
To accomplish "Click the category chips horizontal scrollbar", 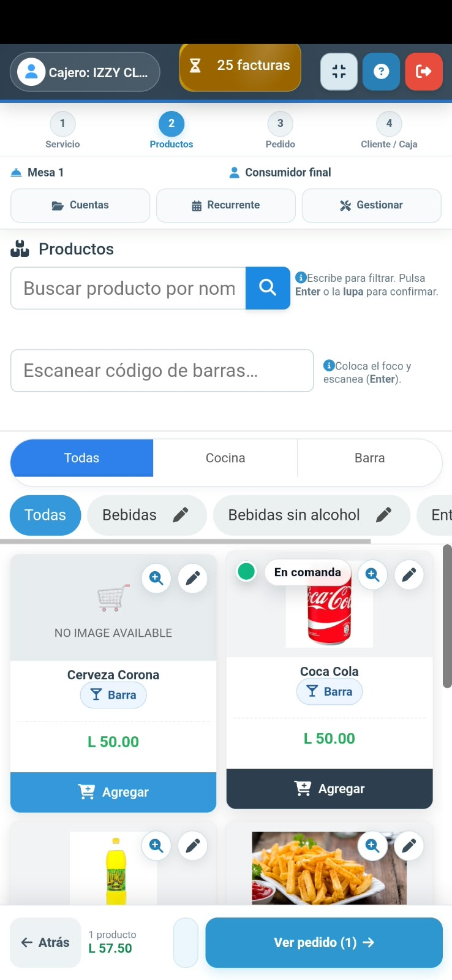I will point(185,541).
